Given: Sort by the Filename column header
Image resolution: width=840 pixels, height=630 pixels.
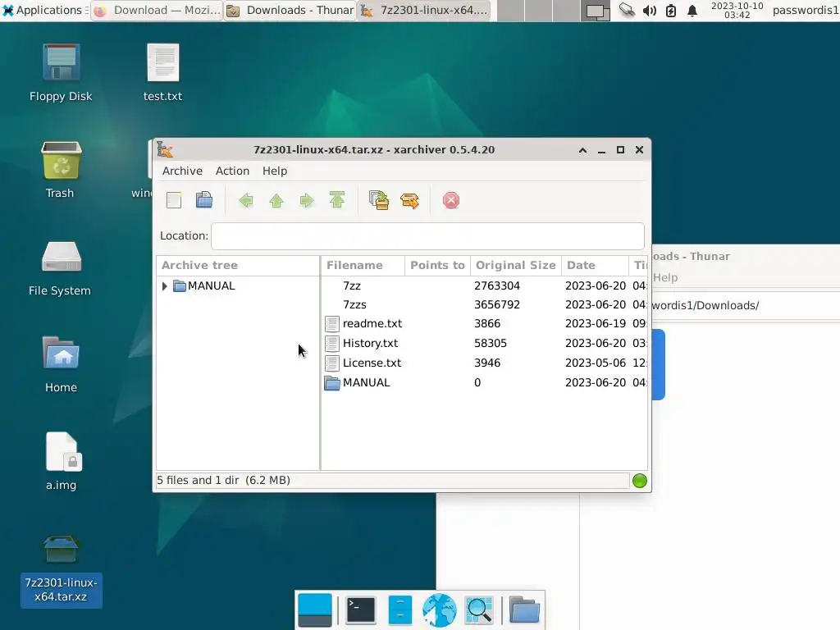Looking at the screenshot, I should pyautogui.click(x=363, y=265).
